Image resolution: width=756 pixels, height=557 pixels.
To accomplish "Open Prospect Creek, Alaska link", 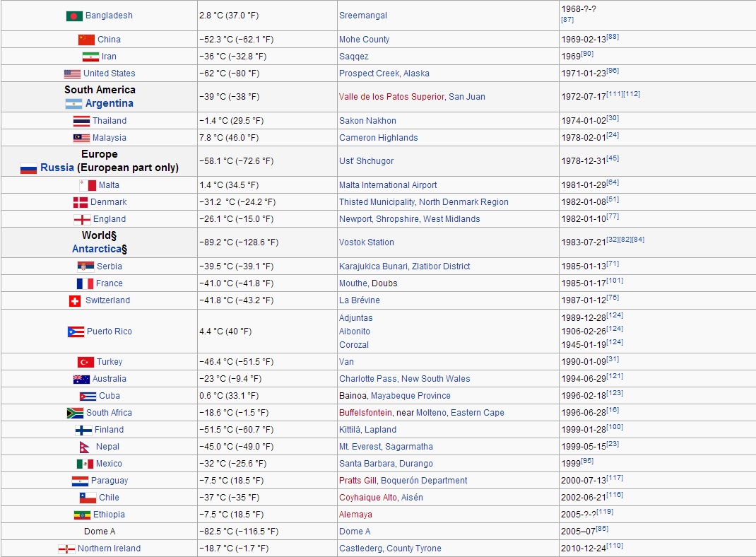I will tap(384, 74).
